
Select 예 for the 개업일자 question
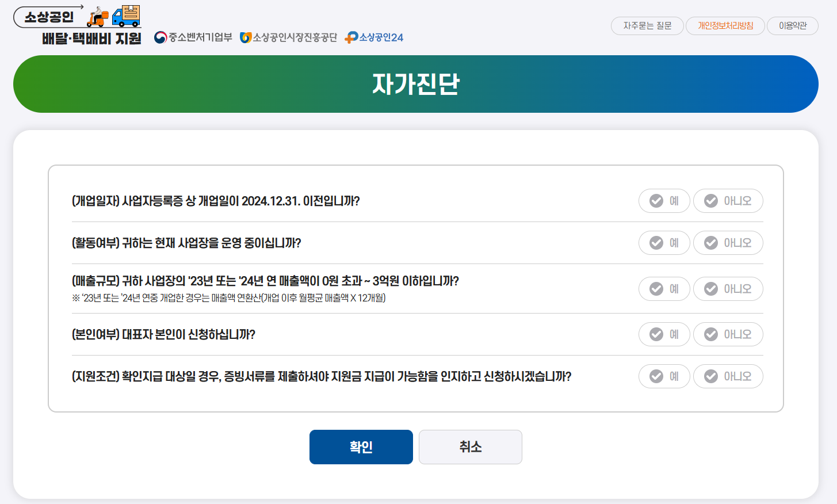click(x=664, y=201)
